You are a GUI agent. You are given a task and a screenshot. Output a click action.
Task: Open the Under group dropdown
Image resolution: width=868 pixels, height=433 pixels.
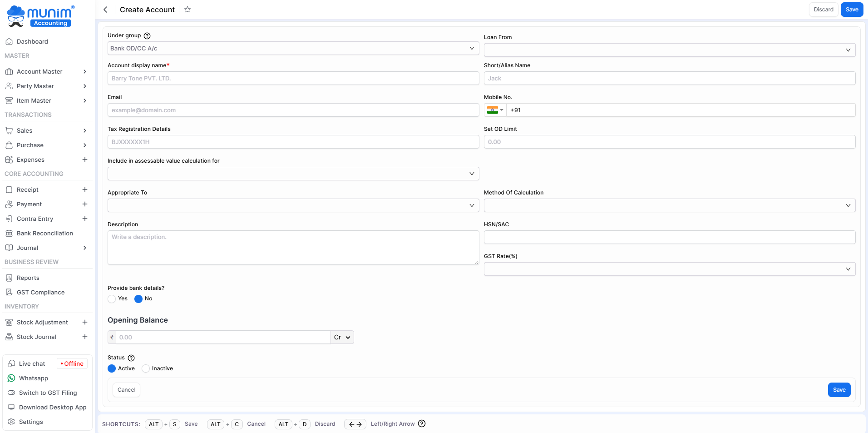(x=293, y=48)
